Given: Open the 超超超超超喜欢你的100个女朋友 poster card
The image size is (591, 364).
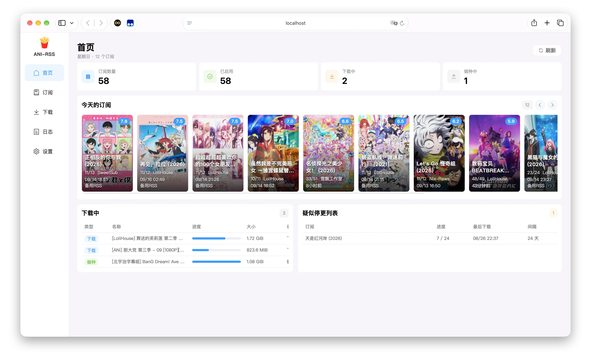Looking at the screenshot, I should [218, 153].
